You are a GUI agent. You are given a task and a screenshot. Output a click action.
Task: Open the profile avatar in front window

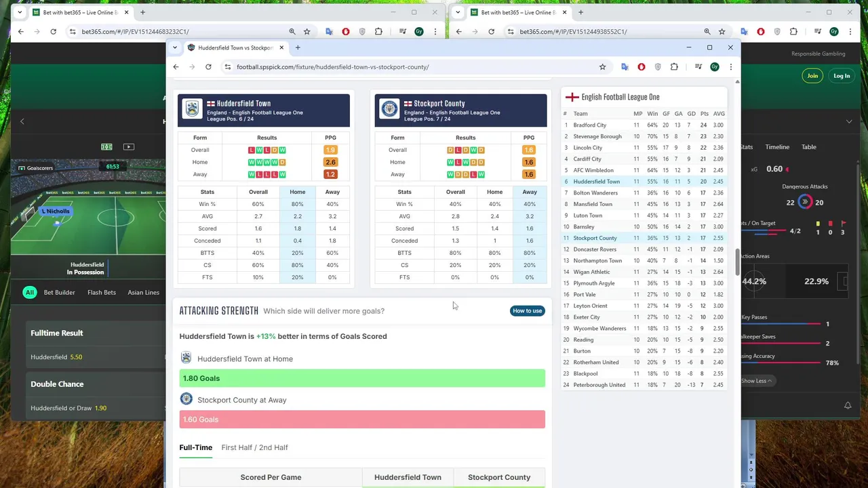click(714, 66)
